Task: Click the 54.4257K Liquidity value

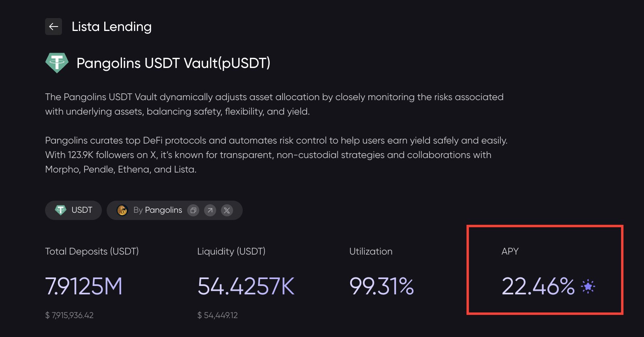Action: coord(246,286)
